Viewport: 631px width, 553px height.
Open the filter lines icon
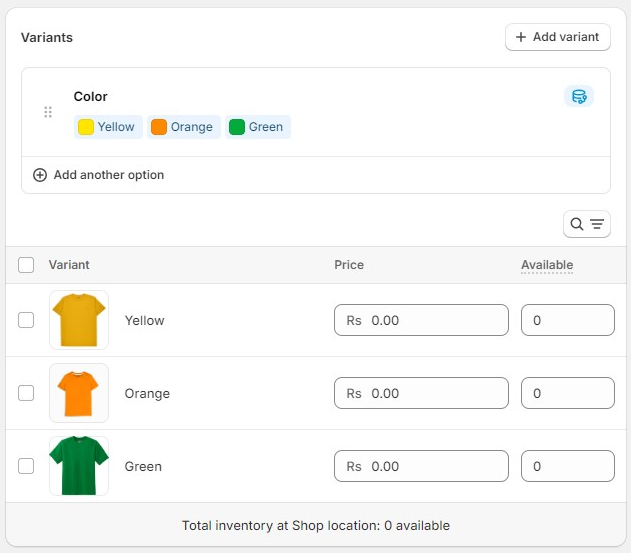click(597, 224)
